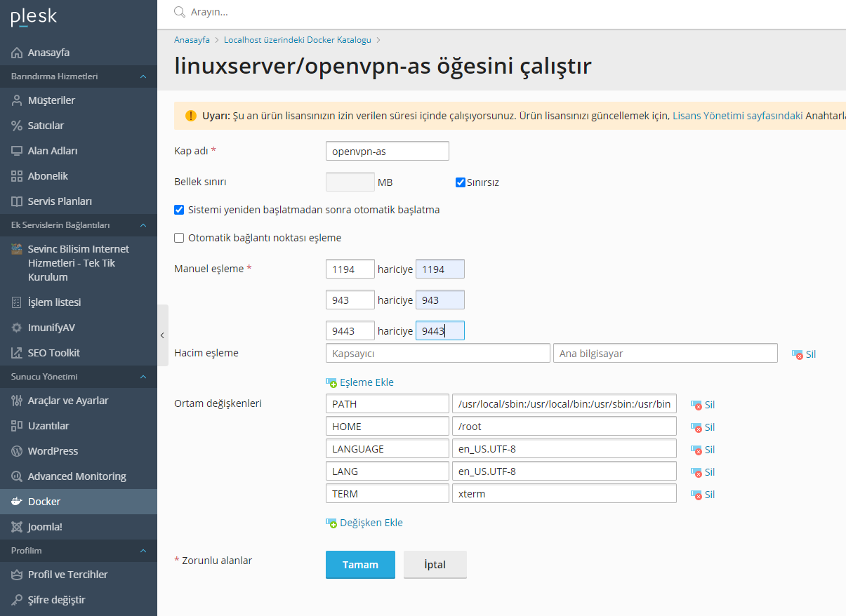Toggle the Sınırsız memory limit checkbox
This screenshot has height=616, width=846.
tap(461, 182)
